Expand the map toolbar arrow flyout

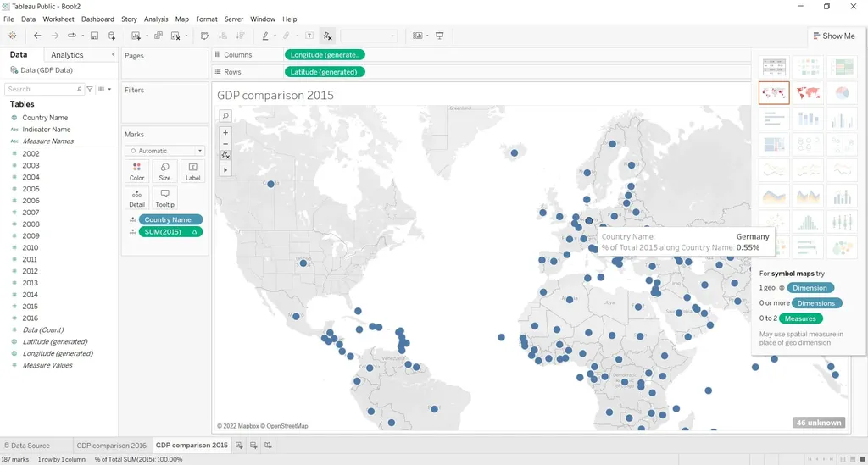point(225,169)
